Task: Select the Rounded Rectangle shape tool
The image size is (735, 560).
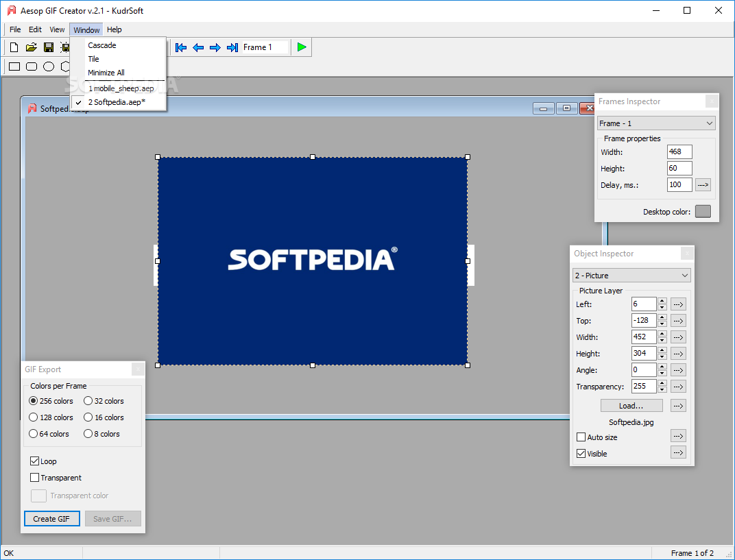Action: pyautogui.click(x=32, y=66)
